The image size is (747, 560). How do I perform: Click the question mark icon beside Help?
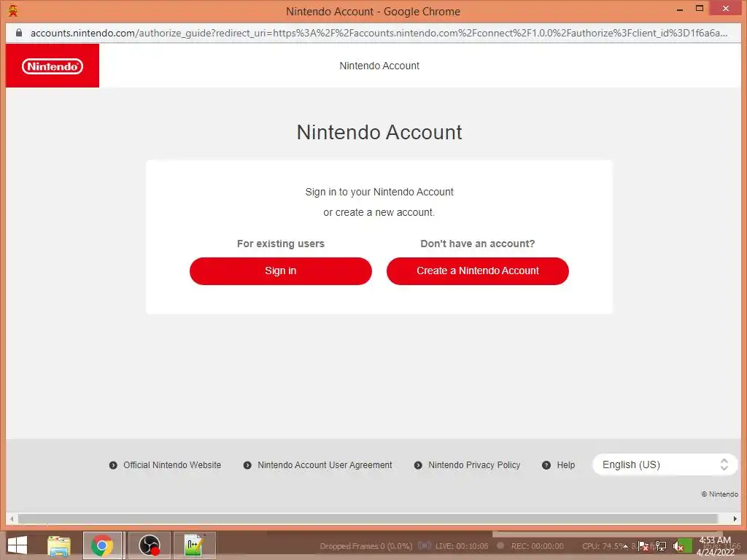pos(546,465)
